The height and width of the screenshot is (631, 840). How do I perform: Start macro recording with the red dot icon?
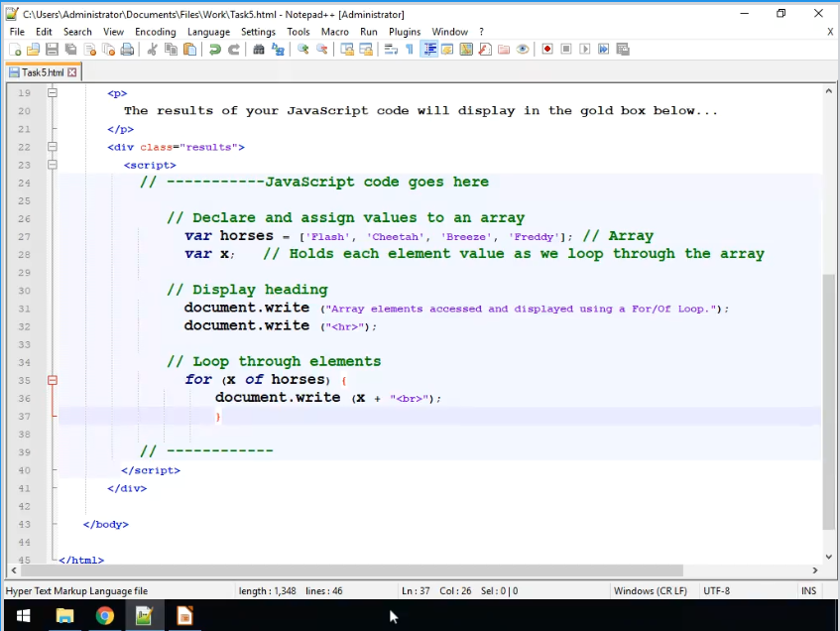[546, 50]
